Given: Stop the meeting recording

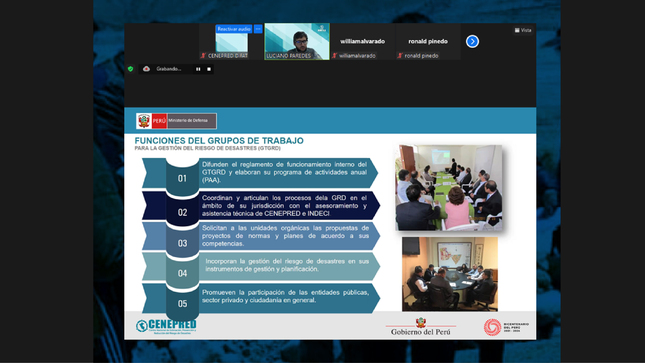Looking at the screenshot, I should tap(209, 69).
